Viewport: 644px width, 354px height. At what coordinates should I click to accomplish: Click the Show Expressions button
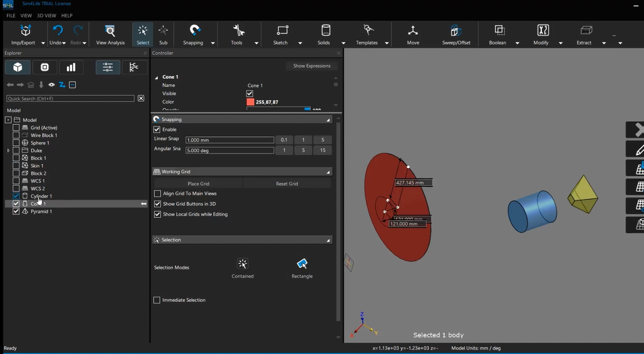[x=312, y=66]
